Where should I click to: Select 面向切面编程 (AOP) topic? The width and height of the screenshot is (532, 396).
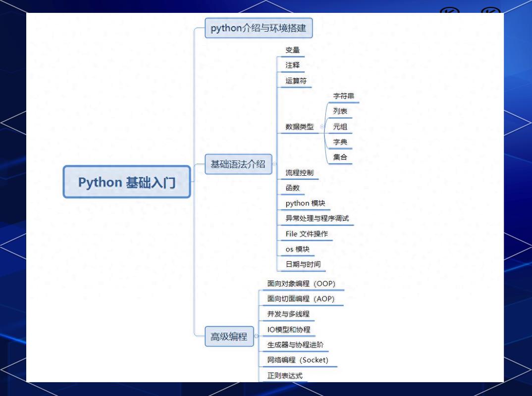coord(301,298)
